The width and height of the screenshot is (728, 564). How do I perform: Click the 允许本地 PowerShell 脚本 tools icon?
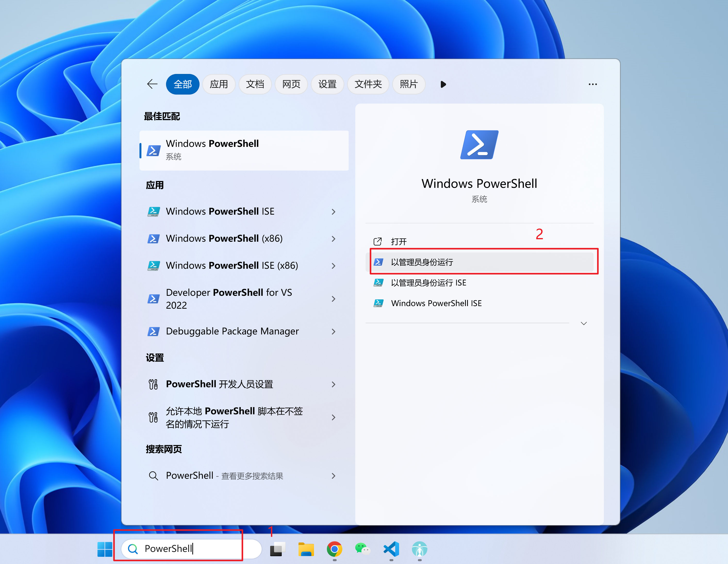coord(153,417)
